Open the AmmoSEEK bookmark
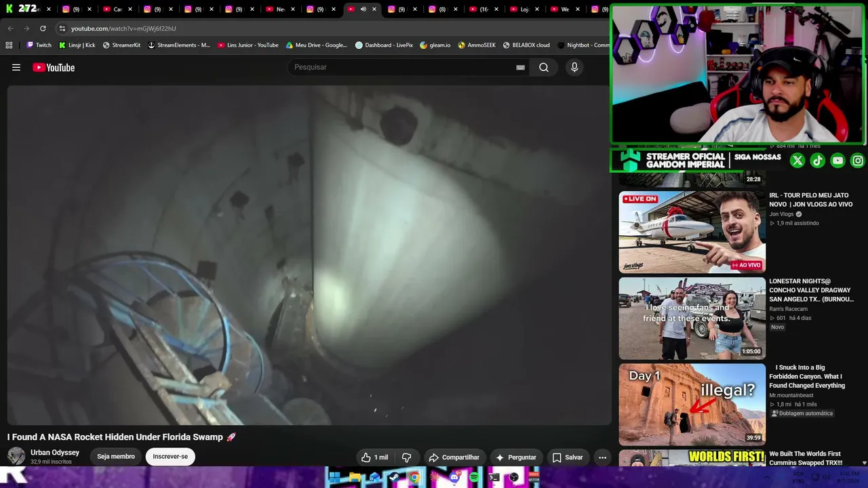This screenshot has width=868, height=488. (477, 45)
